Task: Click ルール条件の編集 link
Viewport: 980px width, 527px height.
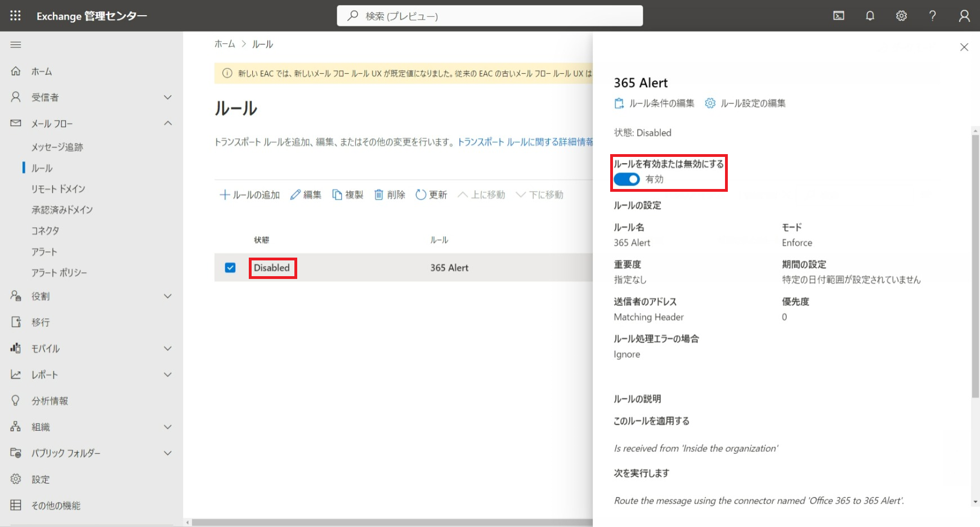Action: click(654, 103)
